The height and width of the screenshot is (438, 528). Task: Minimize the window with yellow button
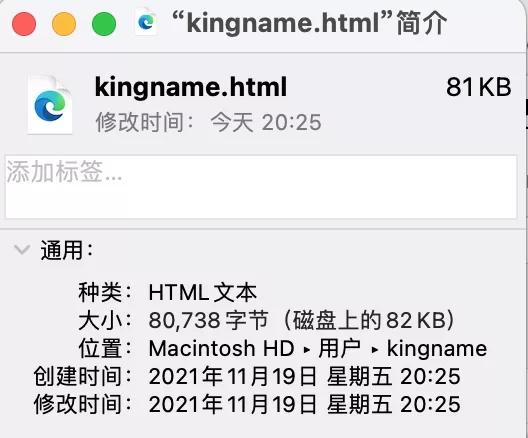click(x=64, y=24)
